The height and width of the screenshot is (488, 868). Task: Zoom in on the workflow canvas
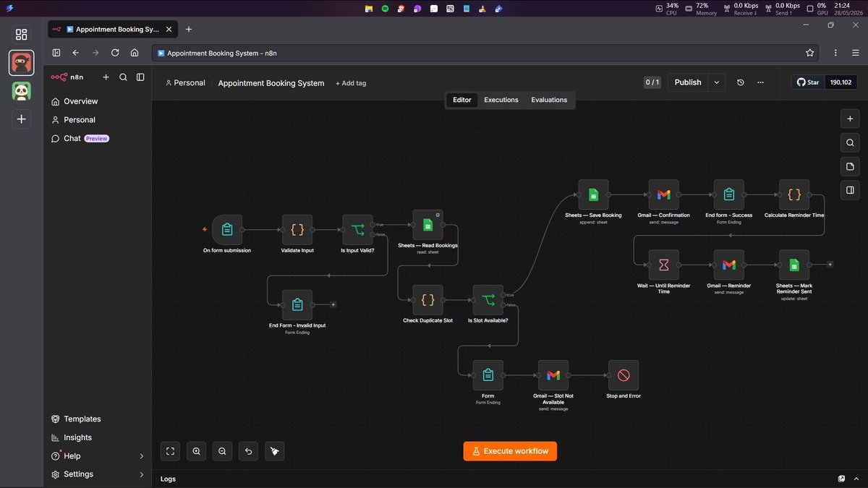197,451
